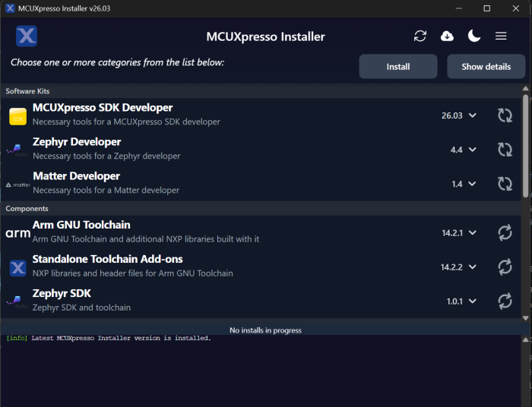Click the refresh icon in the header
532x407 pixels.
tap(420, 36)
